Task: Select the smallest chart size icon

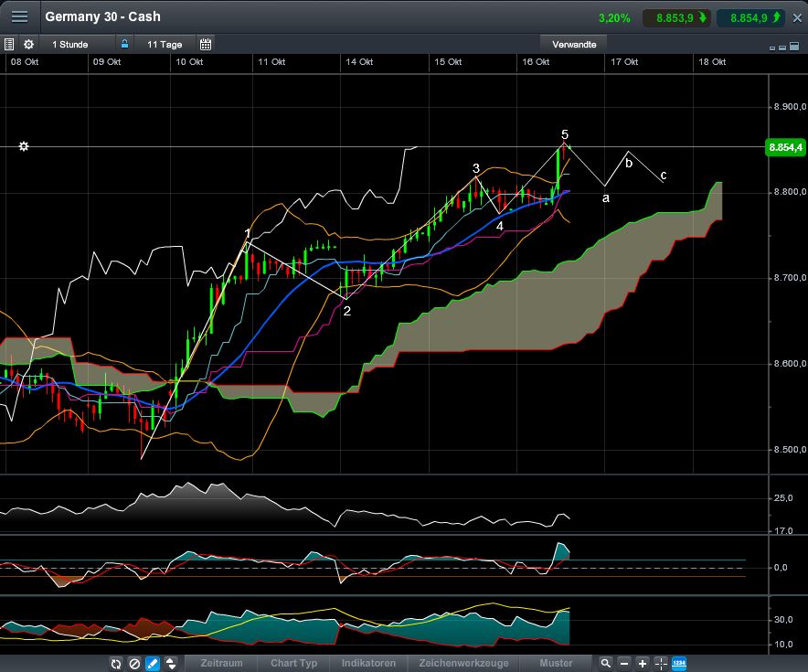Action: point(772,48)
